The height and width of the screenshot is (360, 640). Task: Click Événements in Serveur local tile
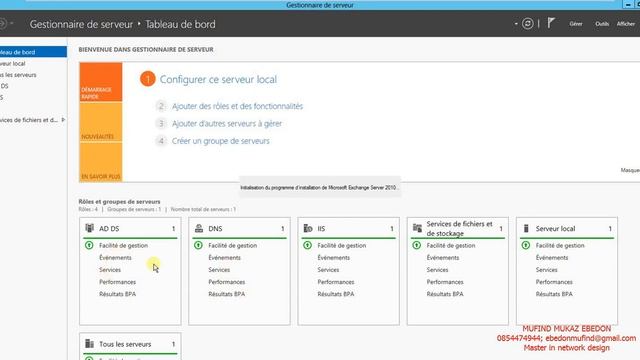(x=552, y=258)
